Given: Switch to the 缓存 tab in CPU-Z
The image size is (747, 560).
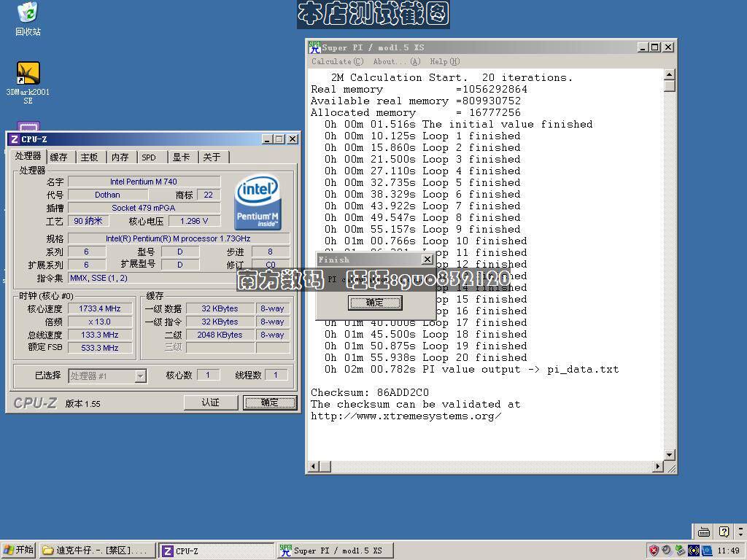Looking at the screenshot, I should (x=59, y=157).
